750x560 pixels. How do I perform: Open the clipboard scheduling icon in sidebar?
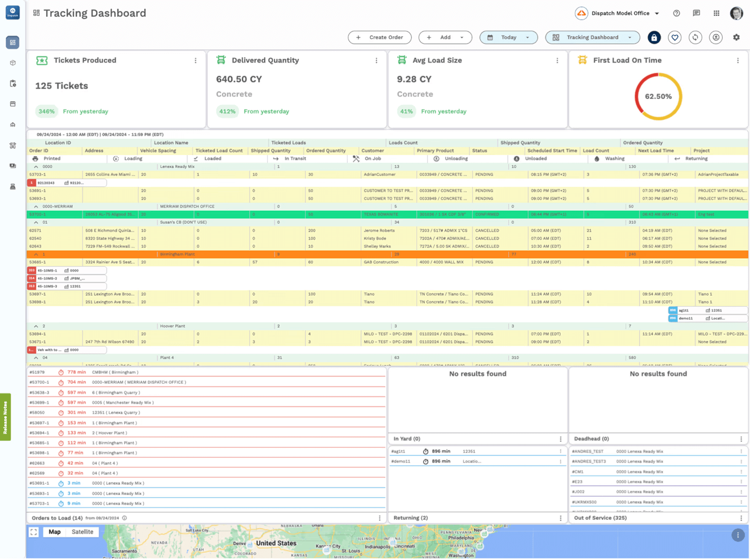[12, 83]
